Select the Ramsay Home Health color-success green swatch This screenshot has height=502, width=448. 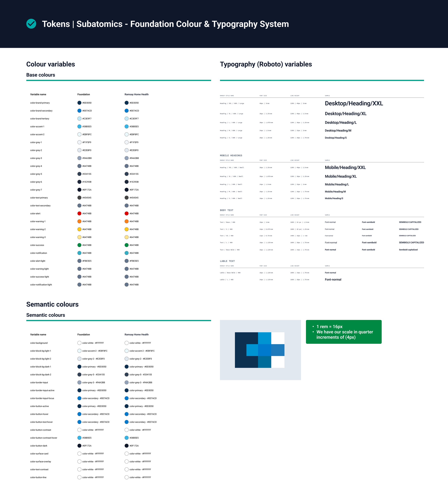tap(127, 245)
